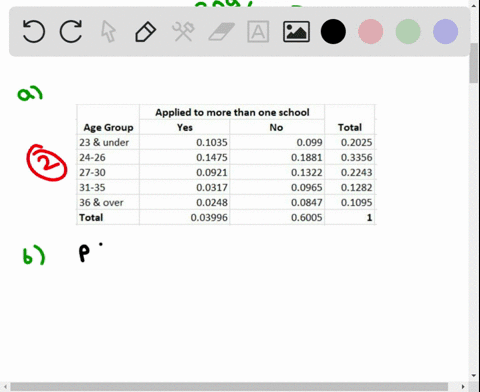Click the horizontal scrollbar thumb
The width and height of the screenshot is (480, 392).
229,387
